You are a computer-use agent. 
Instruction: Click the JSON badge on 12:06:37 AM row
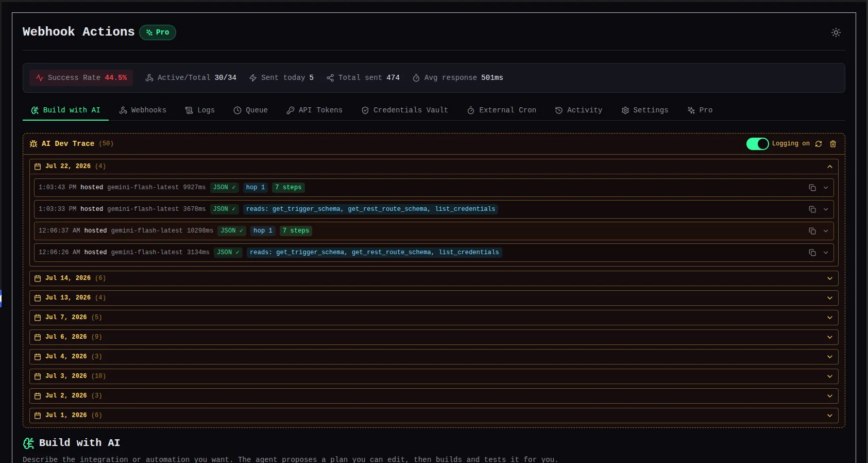(x=232, y=231)
